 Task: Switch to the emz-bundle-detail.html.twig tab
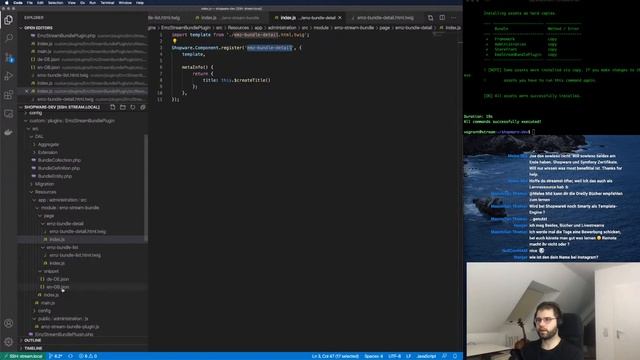click(385, 18)
